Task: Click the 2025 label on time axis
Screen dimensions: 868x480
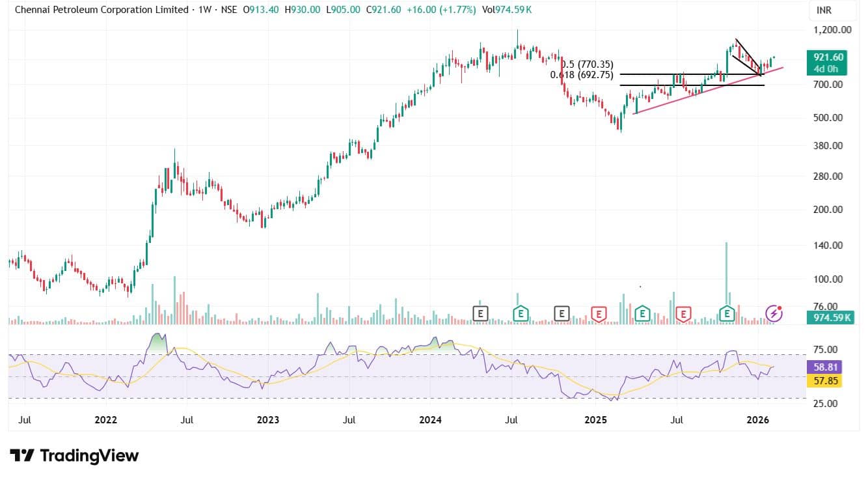Action: 595,420
